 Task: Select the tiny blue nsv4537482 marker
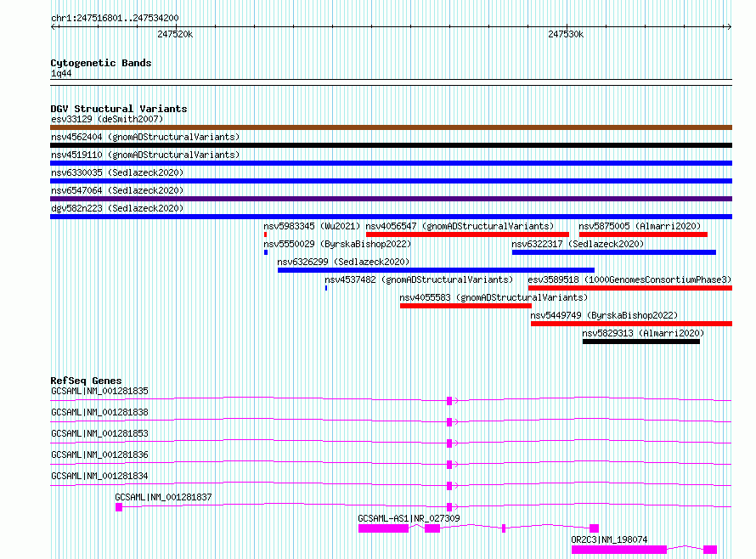tap(326, 288)
